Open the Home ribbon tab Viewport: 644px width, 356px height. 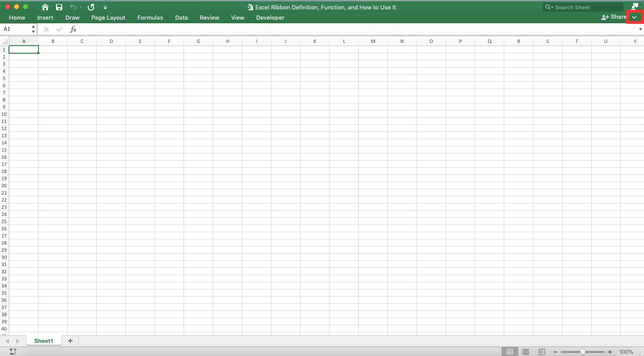point(17,17)
